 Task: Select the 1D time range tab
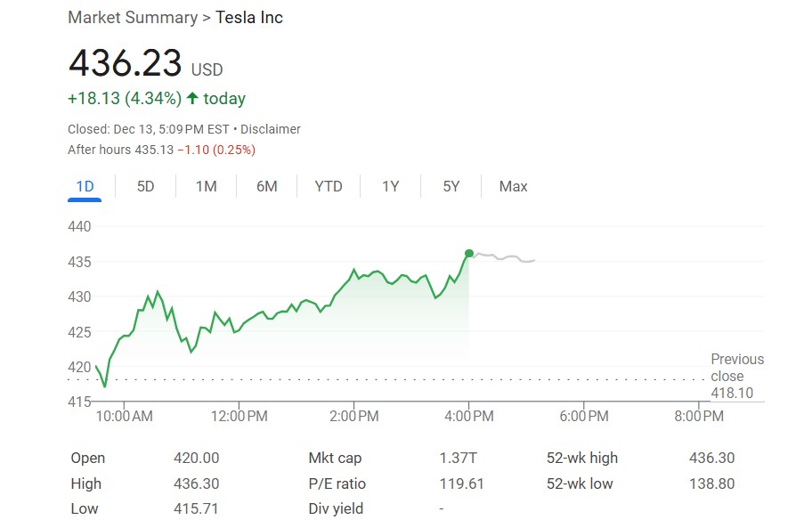(85, 186)
